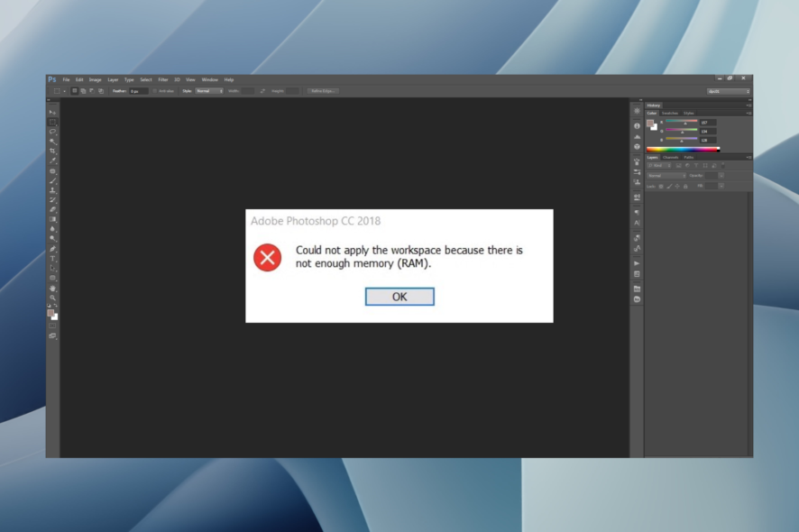Open the History panel flyout menu
This screenshot has width=799, height=532.
click(x=748, y=105)
